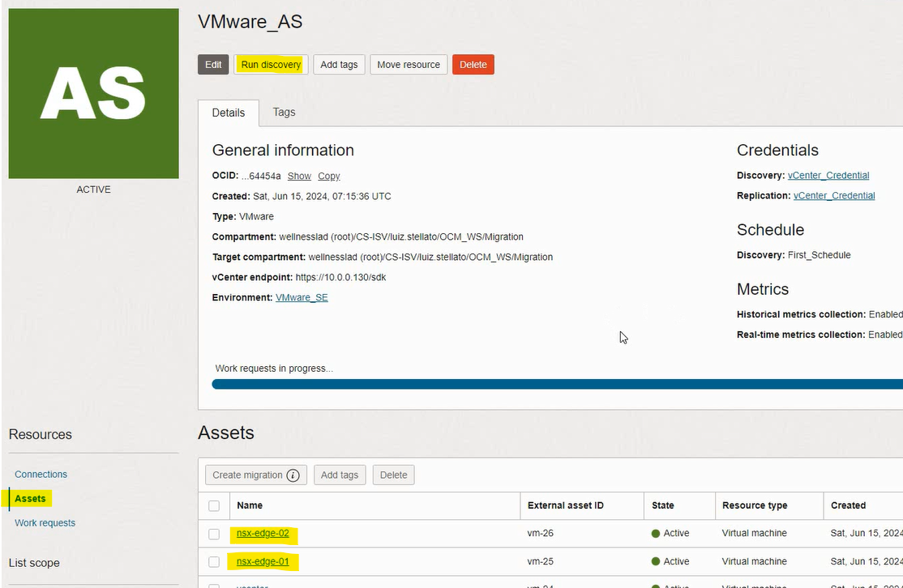Click Virtual machine cell for nsx-edge-02
Viewport: 903px width, 588px height.
coord(755,534)
